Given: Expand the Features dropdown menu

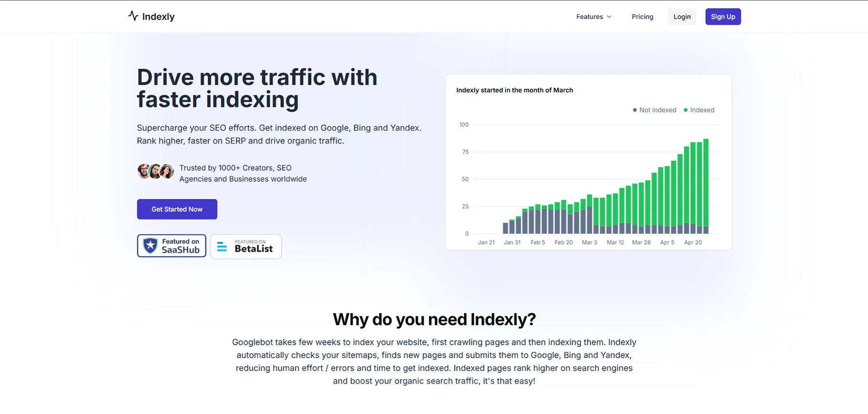Looking at the screenshot, I should point(594,17).
